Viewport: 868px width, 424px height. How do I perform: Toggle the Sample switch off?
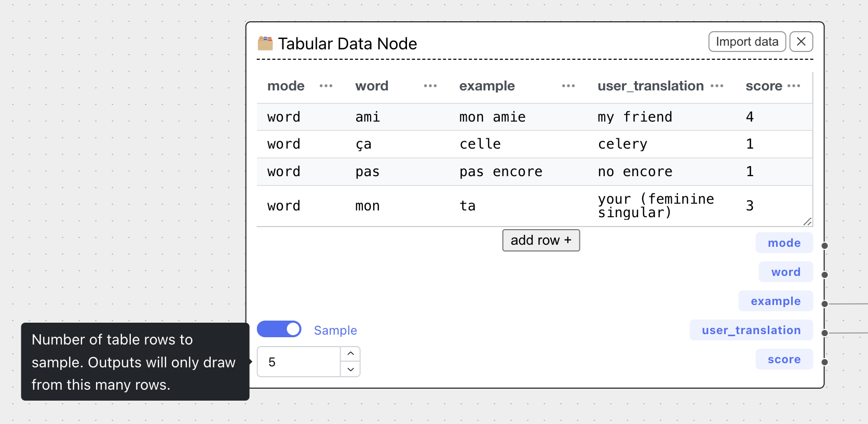[279, 329]
